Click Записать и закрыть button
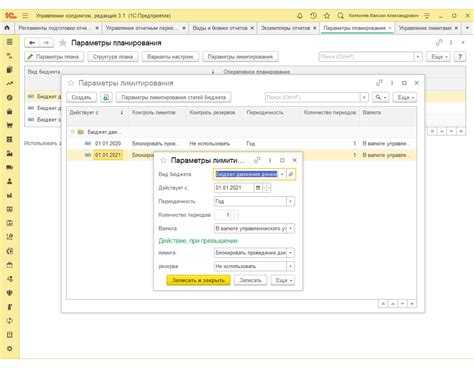This screenshot has height=368, width=474. tap(198, 280)
